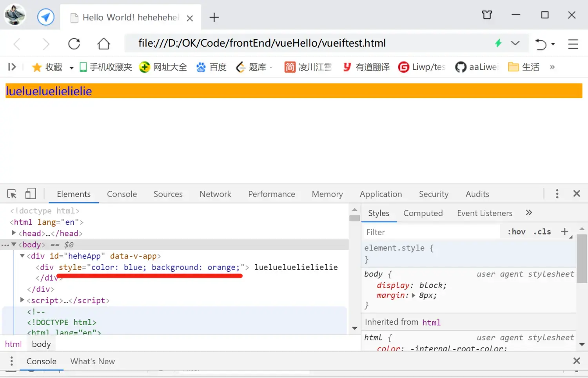Screen dimensions: 588x378
Task: Click the styles Filter input field
Action: (432, 232)
